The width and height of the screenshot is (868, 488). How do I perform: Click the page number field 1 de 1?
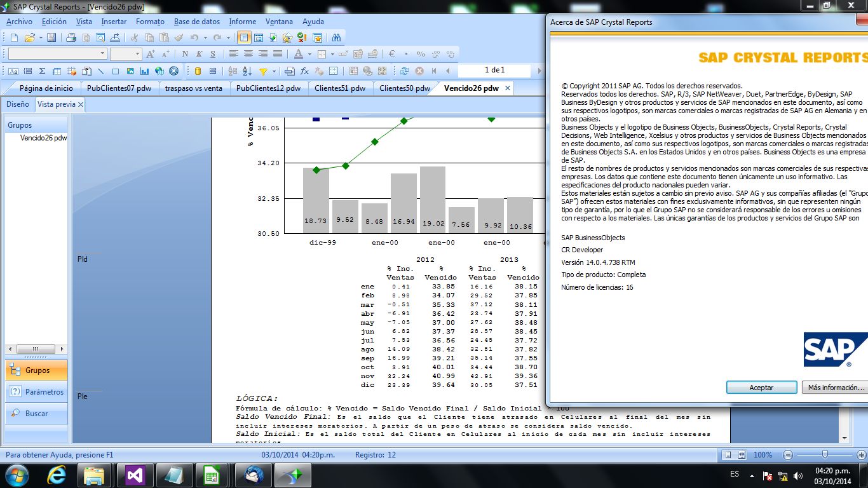(x=494, y=71)
